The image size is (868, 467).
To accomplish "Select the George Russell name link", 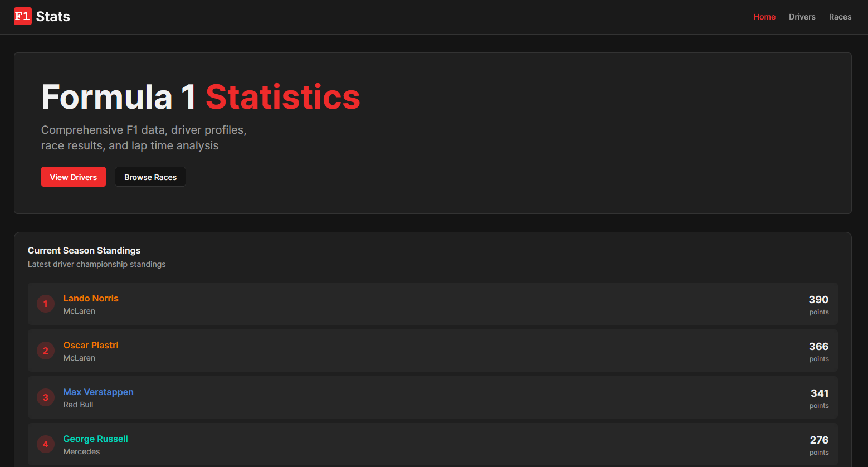I will (x=95, y=439).
